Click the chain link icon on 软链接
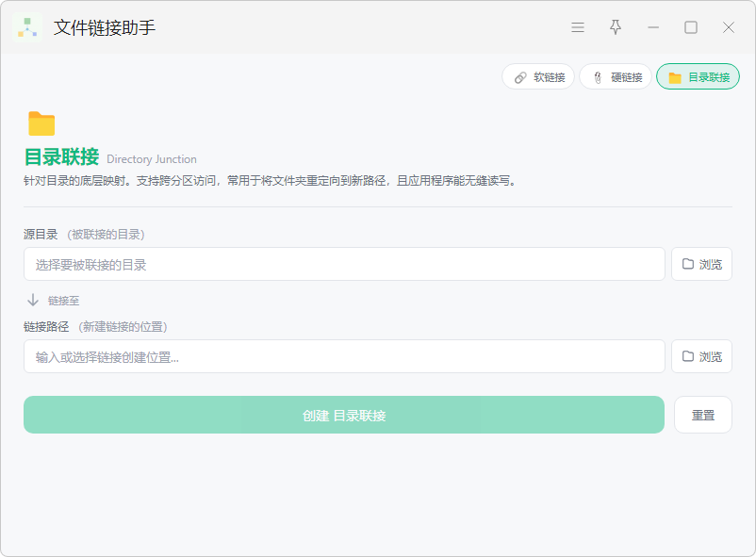This screenshot has width=756, height=557. [520, 77]
